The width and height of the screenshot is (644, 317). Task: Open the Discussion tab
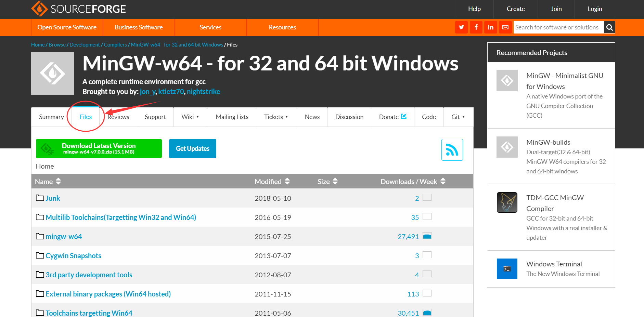349,117
